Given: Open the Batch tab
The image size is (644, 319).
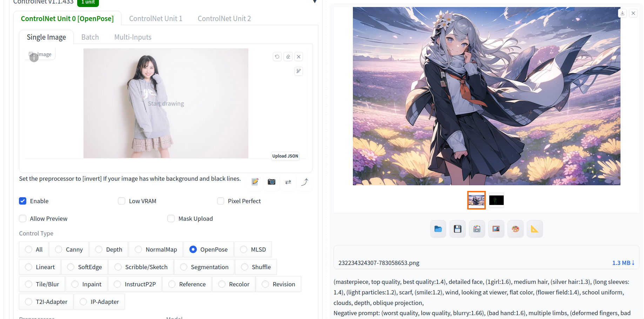Looking at the screenshot, I should 90,37.
